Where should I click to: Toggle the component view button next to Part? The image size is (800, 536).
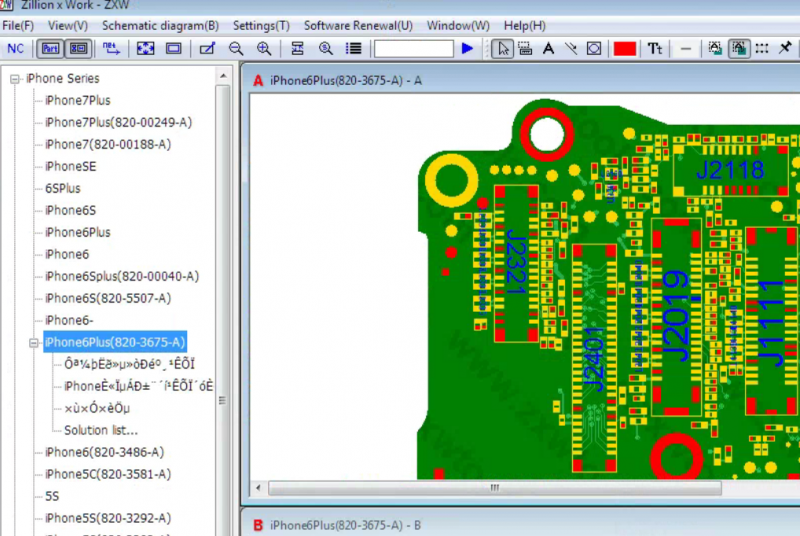79,49
